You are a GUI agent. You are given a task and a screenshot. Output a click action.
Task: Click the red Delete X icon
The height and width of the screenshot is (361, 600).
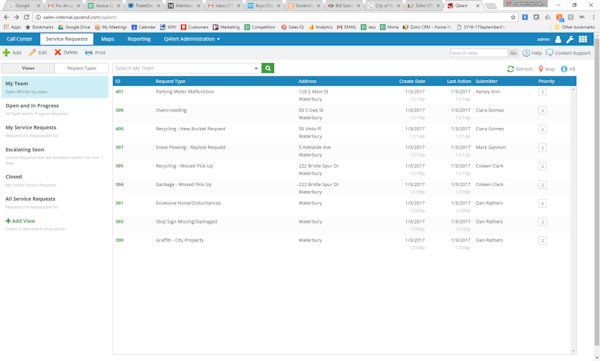pyautogui.click(x=57, y=52)
